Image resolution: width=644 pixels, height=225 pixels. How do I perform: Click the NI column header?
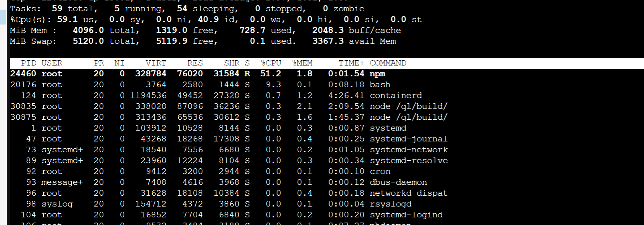pyautogui.click(x=119, y=63)
